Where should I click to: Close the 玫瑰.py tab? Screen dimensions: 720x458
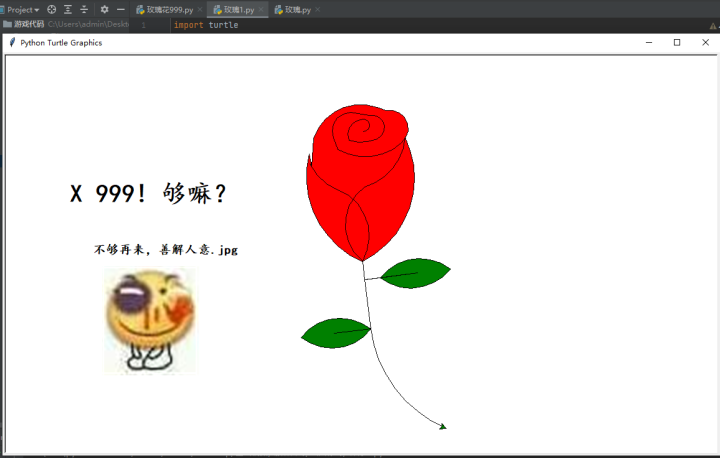click(x=318, y=10)
